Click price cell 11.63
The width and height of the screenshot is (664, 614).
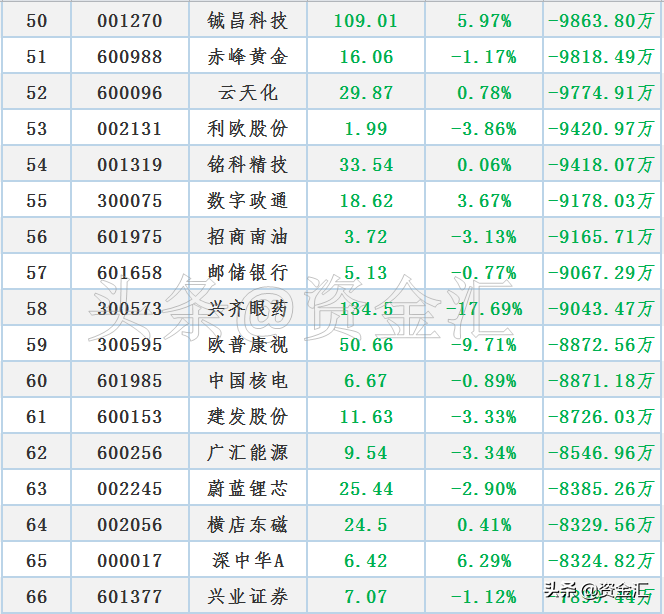(x=366, y=417)
